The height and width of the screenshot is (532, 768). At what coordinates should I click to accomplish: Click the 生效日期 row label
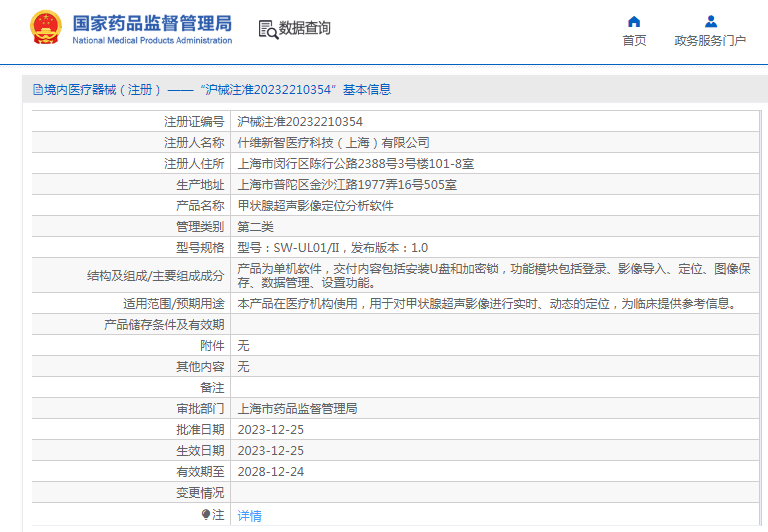[x=200, y=451]
